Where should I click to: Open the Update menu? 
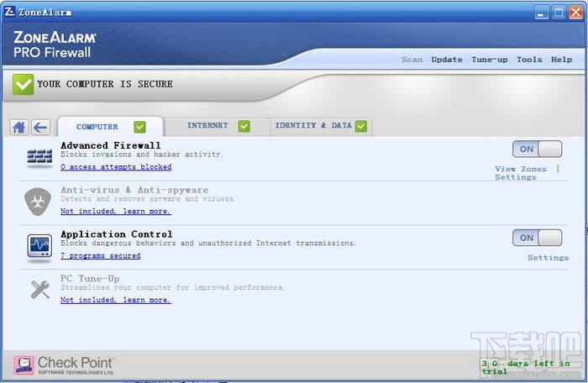[446, 60]
